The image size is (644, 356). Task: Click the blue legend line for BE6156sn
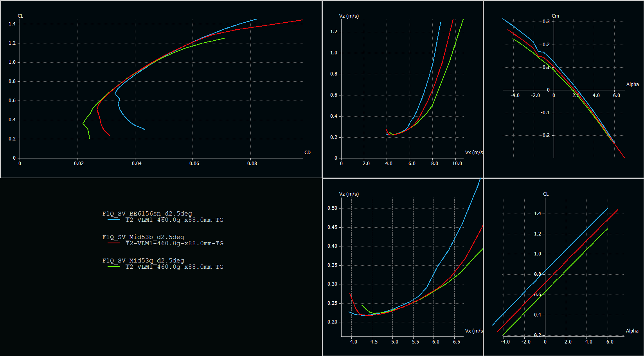[x=114, y=220]
